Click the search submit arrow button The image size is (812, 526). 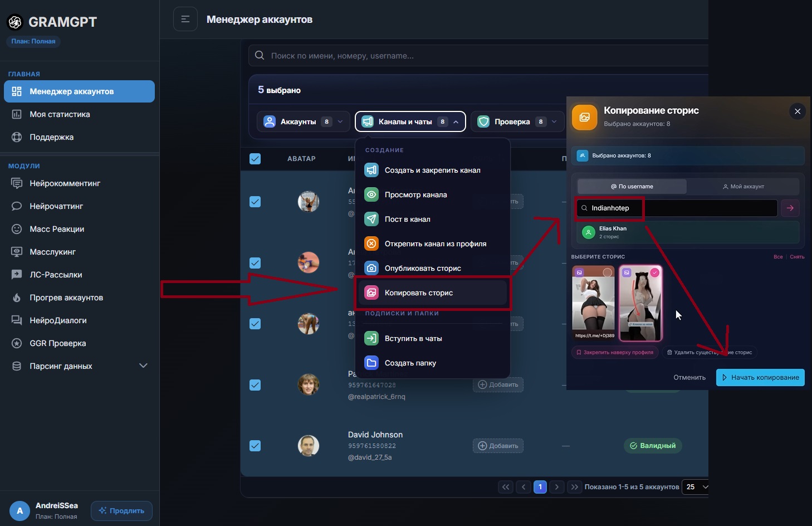tap(790, 208)
